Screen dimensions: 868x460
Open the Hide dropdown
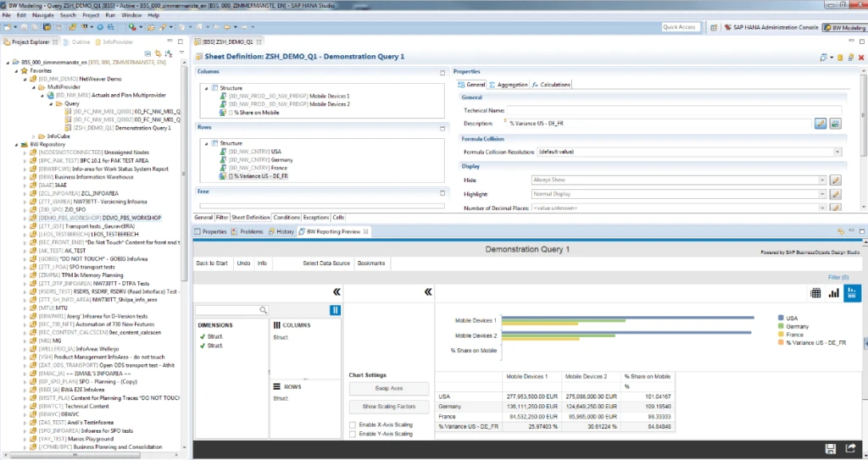pyautogui.click(x=822, y=180)
